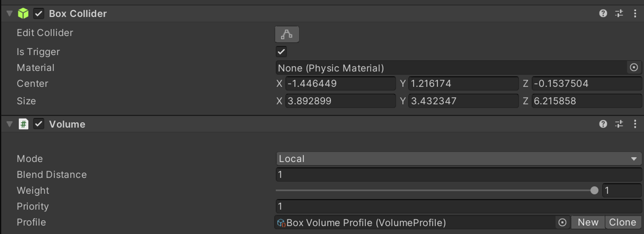644x234 pixels.
Task: Click the Size X field 3.892899
Action: (x=340, y=101)
